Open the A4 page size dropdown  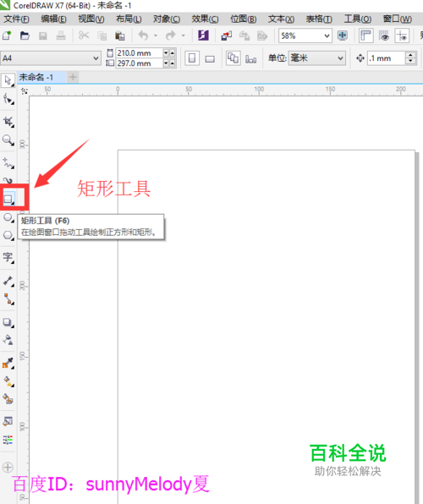[96, 58]
